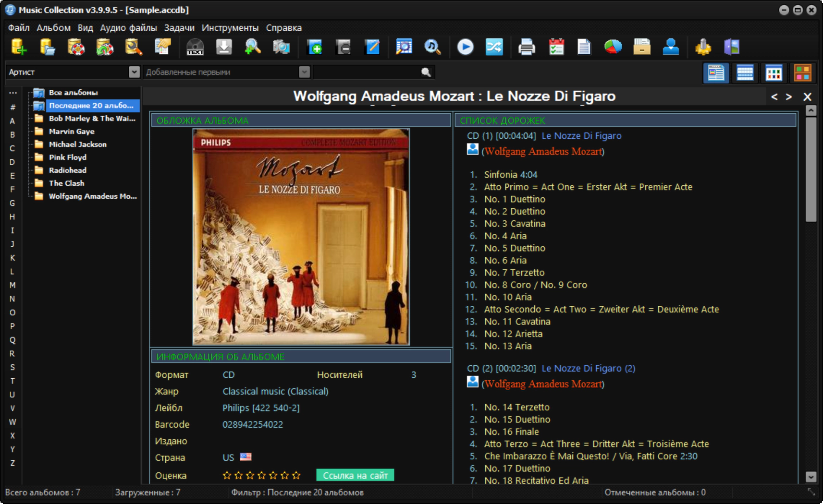This screenshot has width=823, height=504.
Task: Click the printer icon
Action: [527, 47]
